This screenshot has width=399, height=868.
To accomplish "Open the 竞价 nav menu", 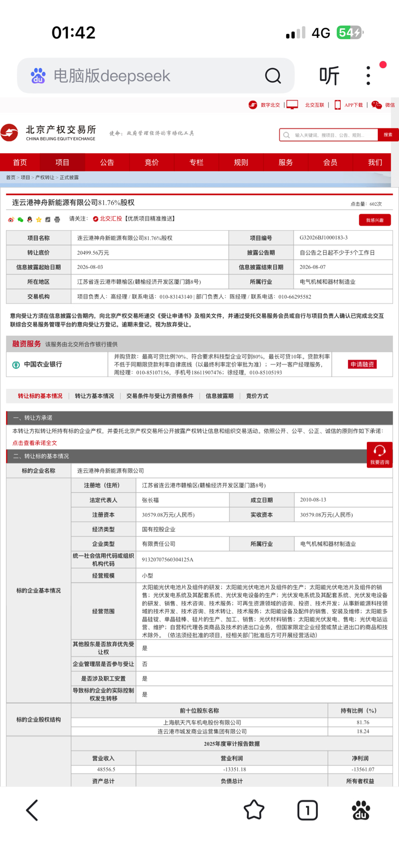I will tap(152, 162).
